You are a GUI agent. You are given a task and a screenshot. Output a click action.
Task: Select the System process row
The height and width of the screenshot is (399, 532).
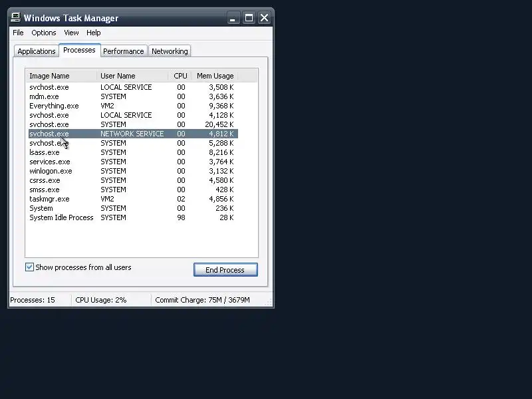coord(133,208)
